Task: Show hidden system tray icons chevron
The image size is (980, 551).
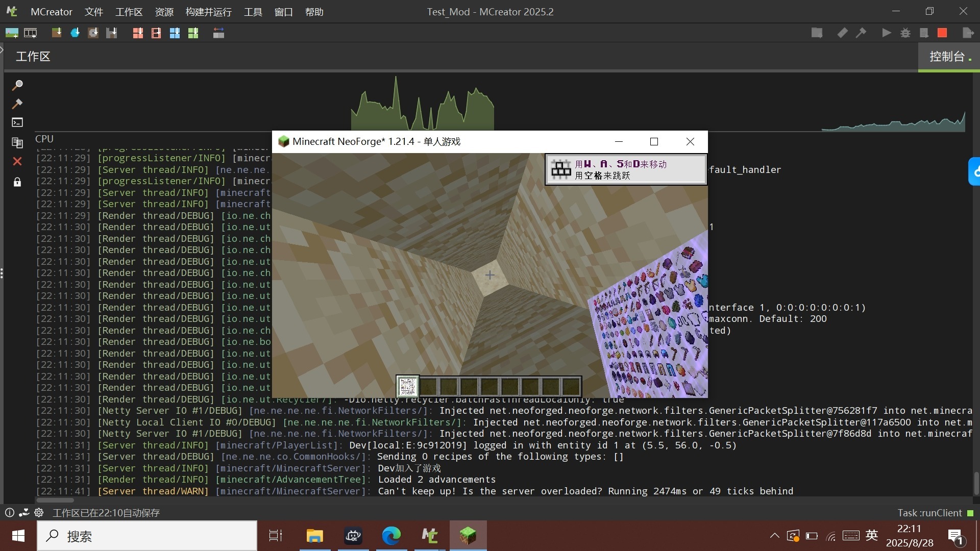Action: (x=774, y=536)
